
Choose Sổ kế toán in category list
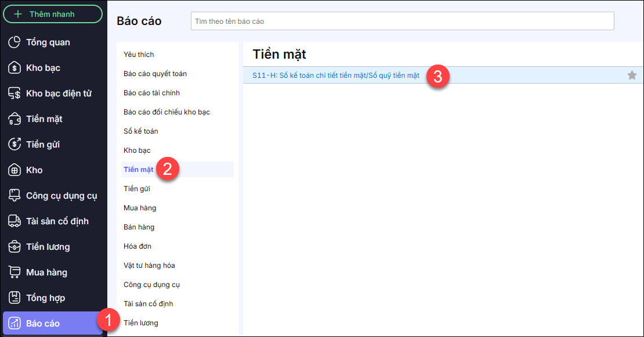pyautogui.click(x=141, y=131)
